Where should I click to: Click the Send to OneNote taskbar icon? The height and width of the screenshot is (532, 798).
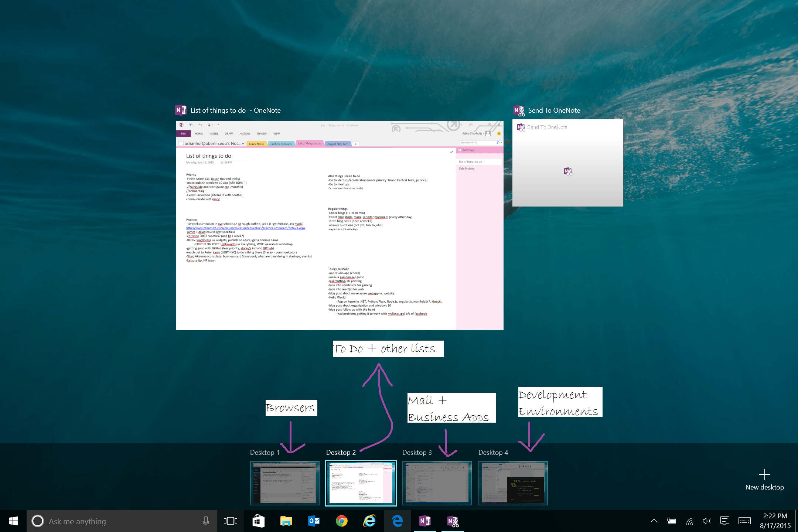tap(453, 521)
